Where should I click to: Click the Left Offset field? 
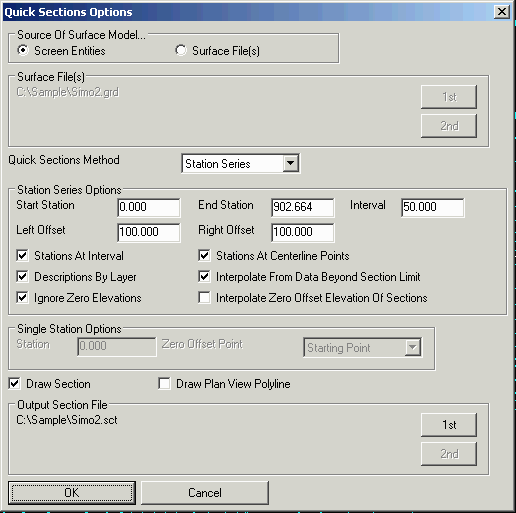[x=149, y=232]
